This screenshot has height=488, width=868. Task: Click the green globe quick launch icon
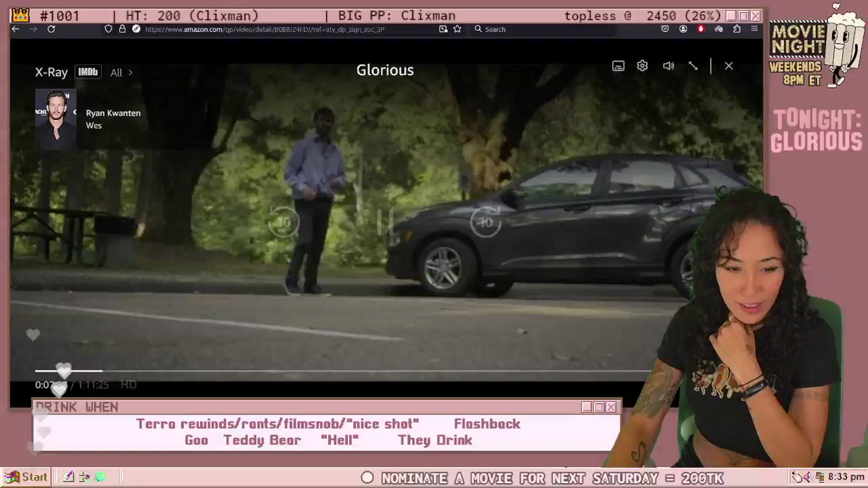tap(100, 477)
